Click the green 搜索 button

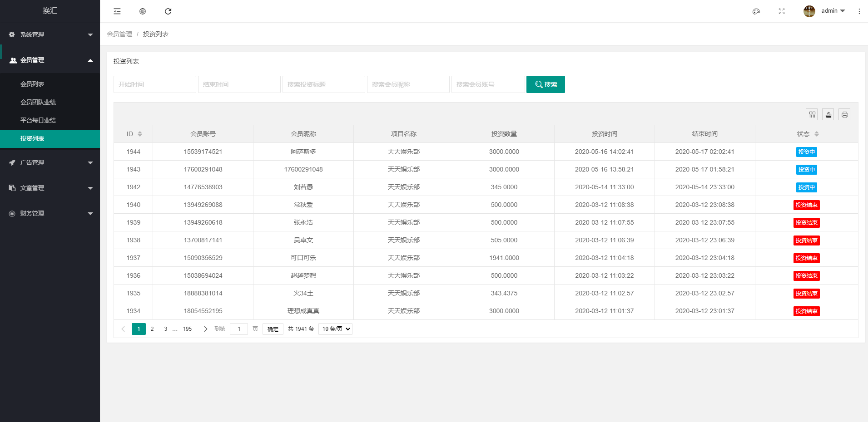click(x=546, y=84)
